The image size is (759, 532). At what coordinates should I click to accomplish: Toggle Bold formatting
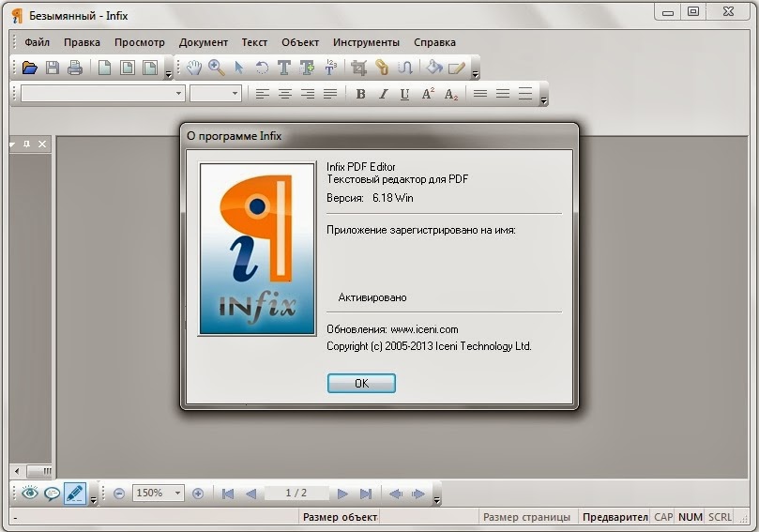tap(360, 94)
